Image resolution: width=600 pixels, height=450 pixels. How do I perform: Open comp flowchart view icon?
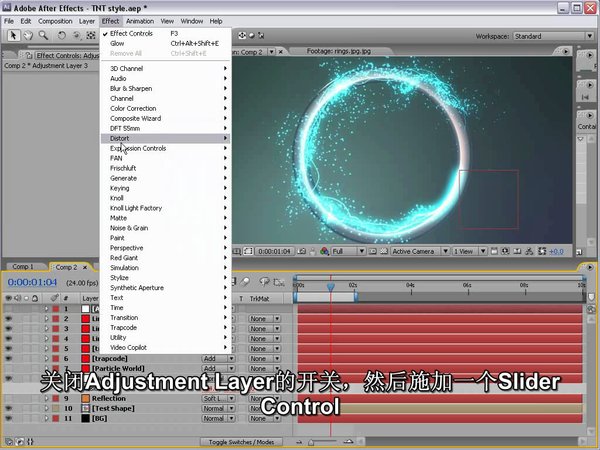coord(529,251)
